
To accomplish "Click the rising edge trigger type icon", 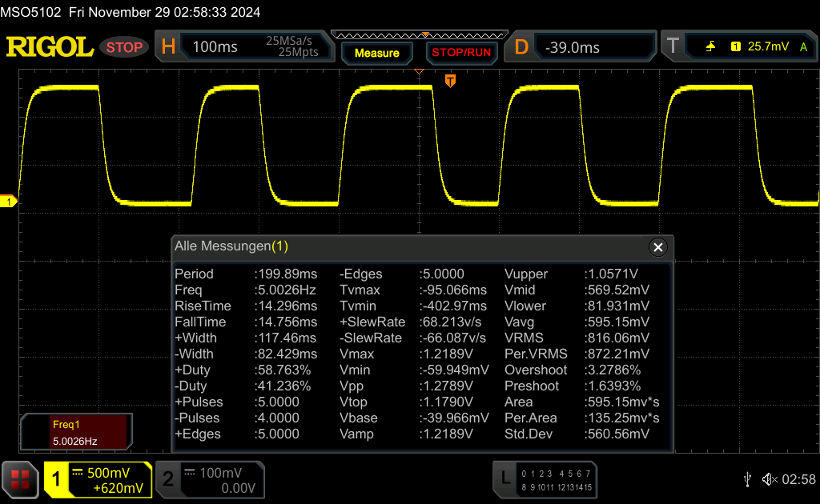I will coord(710,47).
